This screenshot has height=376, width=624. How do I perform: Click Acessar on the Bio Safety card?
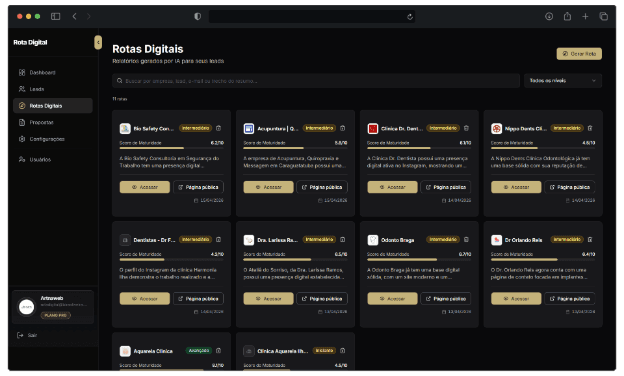145,187
